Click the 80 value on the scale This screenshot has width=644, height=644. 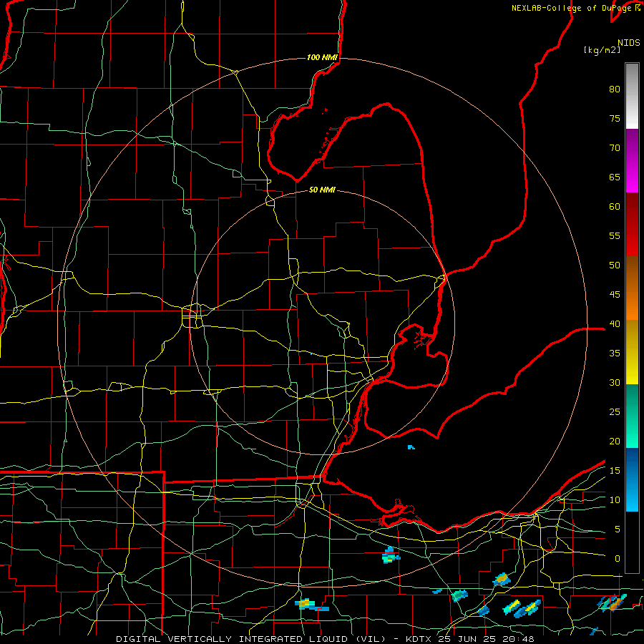tap(615, 89)
